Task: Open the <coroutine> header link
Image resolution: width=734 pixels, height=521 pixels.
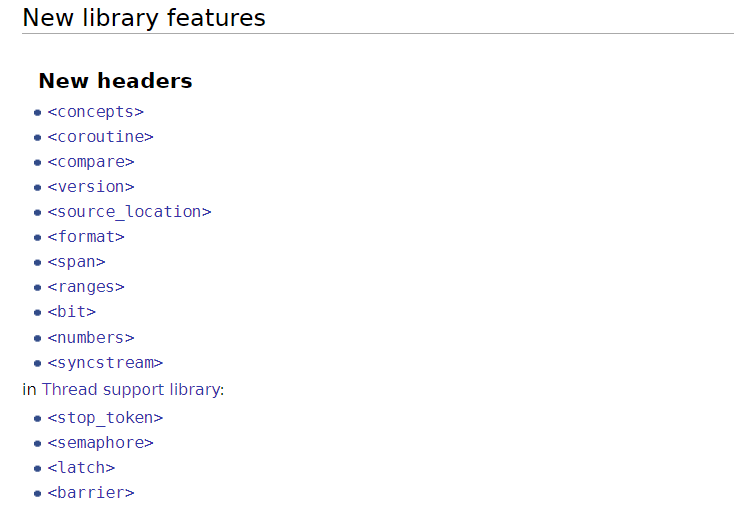Action: [100, 137]
